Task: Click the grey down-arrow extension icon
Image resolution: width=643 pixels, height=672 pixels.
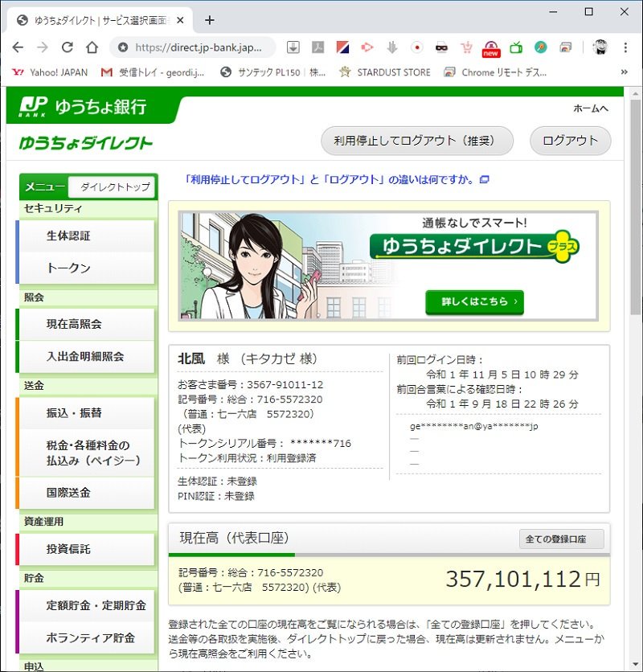Action: click(391, 47)
